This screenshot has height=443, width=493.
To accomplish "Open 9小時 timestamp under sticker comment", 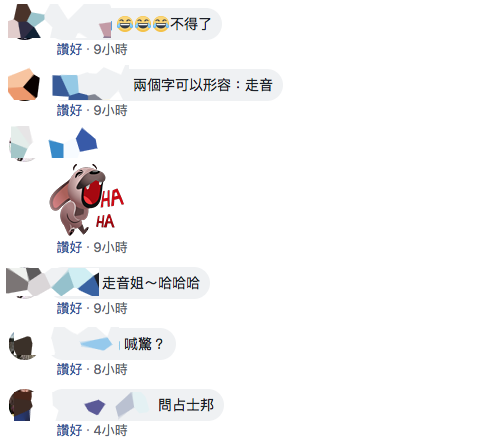I will [110, 247].
